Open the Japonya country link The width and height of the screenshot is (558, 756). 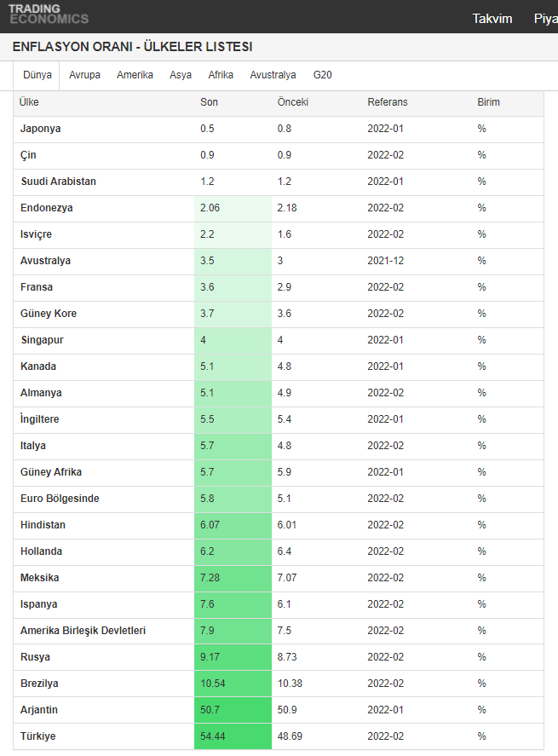41,129
